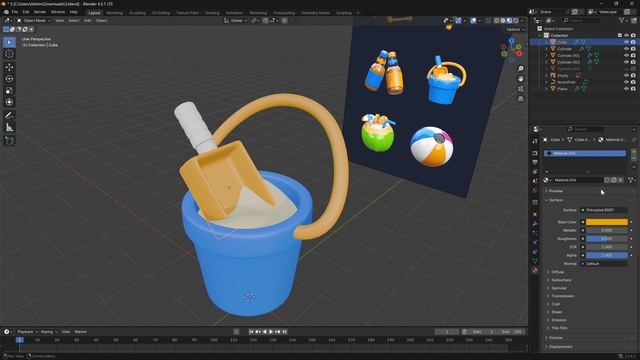Toggle proportional editing icon in header
640x360 pixels.
(284, 20)
